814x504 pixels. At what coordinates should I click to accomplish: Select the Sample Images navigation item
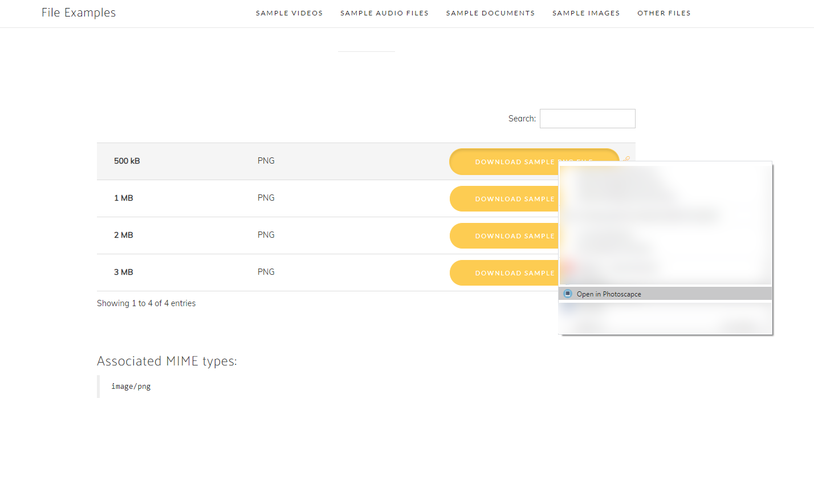585,13
